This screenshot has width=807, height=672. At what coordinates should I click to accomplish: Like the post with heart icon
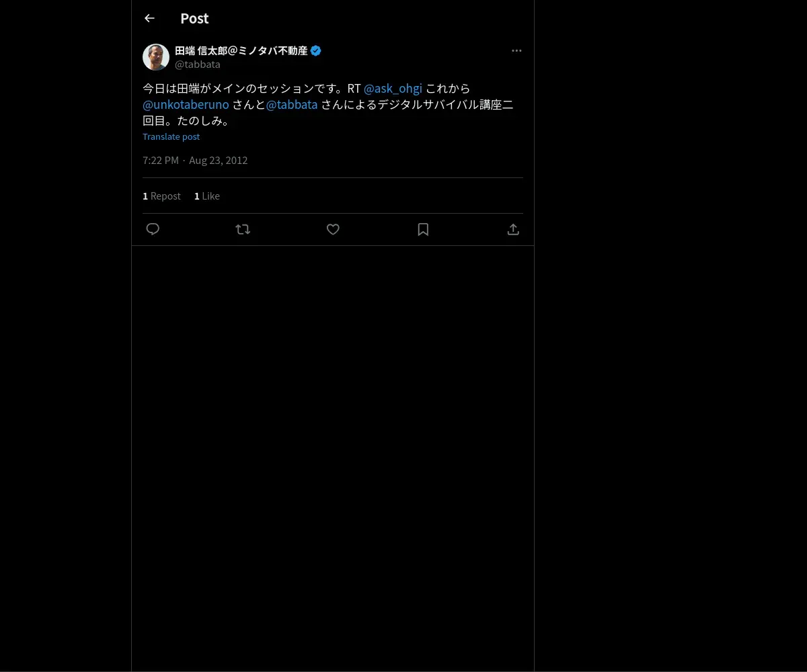[333, 229]
